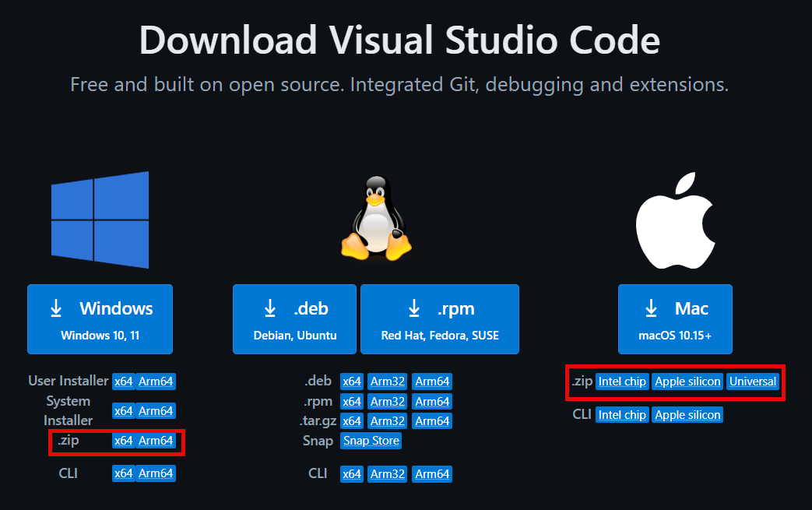
Task: Download the .rpm package for Red Hat
Action: click(439, 319)
